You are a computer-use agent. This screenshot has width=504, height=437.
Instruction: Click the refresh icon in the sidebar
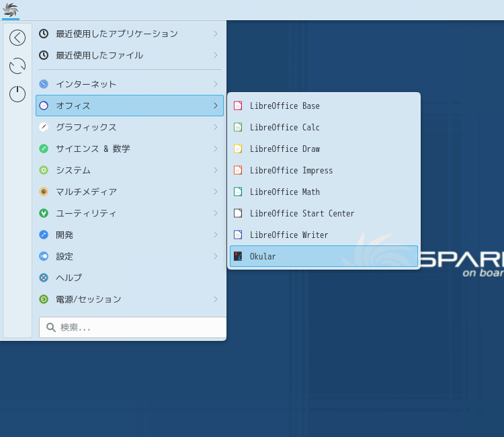(x=17, y=66)
